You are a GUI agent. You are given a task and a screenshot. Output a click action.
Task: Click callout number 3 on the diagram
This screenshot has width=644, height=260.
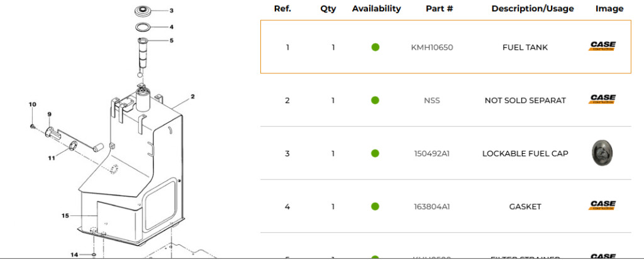tap(172, 10)
